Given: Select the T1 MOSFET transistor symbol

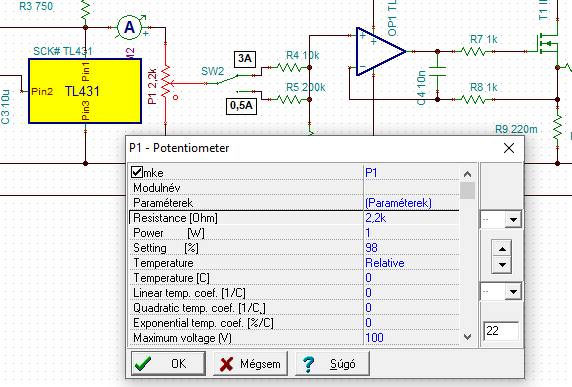Looking at the screenshot, I should [548, 44].
